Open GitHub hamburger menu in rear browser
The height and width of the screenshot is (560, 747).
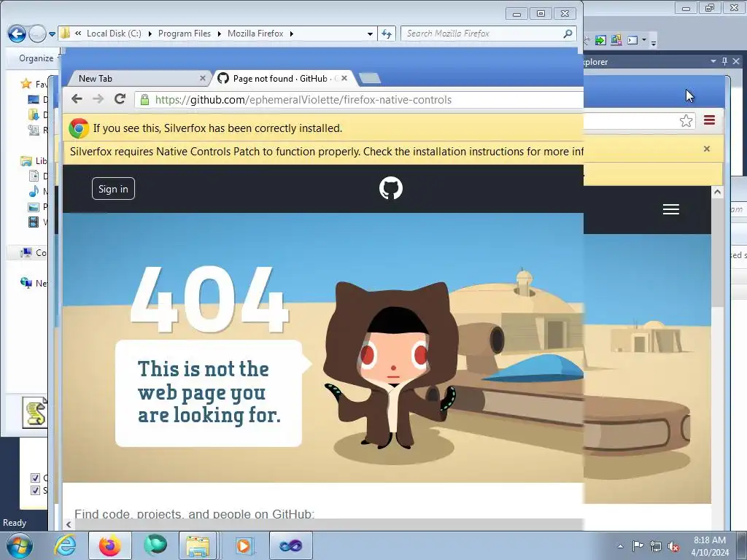point(671,209)
